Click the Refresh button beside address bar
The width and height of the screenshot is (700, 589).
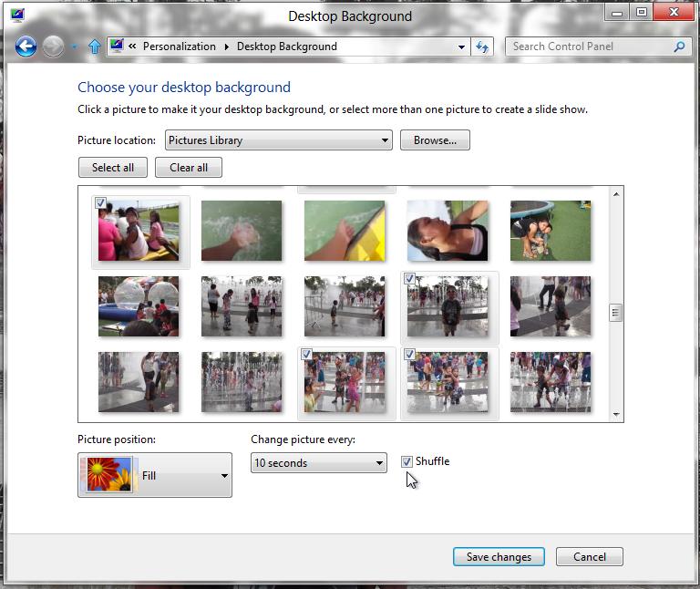[483, 46]
